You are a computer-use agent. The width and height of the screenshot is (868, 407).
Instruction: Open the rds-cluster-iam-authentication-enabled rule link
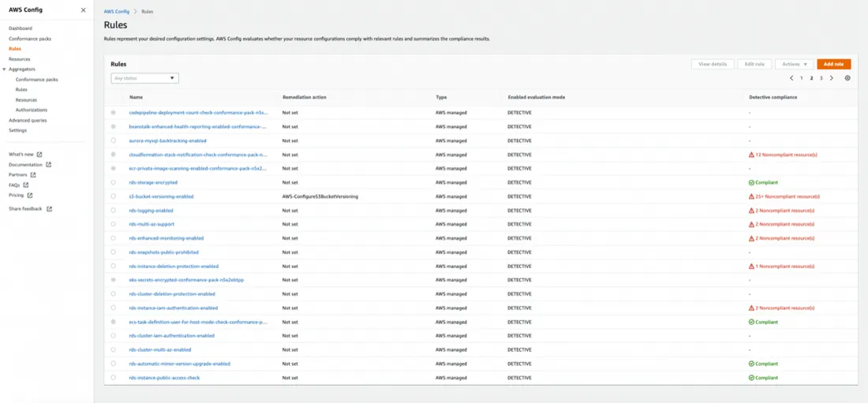171,336
